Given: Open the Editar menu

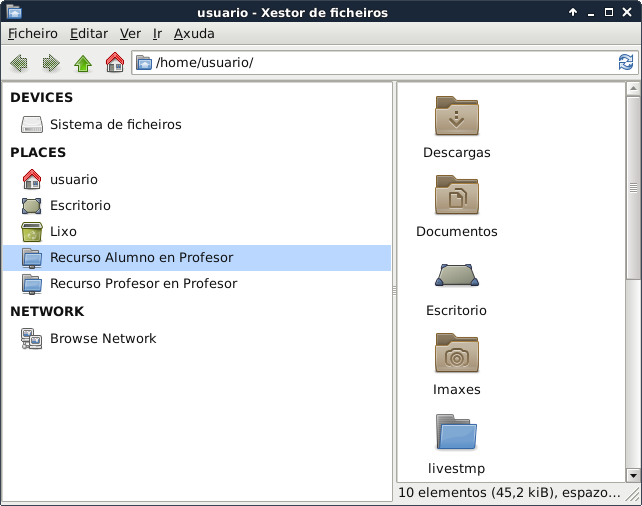Looking at the screenshot, I should pos(88,33).
